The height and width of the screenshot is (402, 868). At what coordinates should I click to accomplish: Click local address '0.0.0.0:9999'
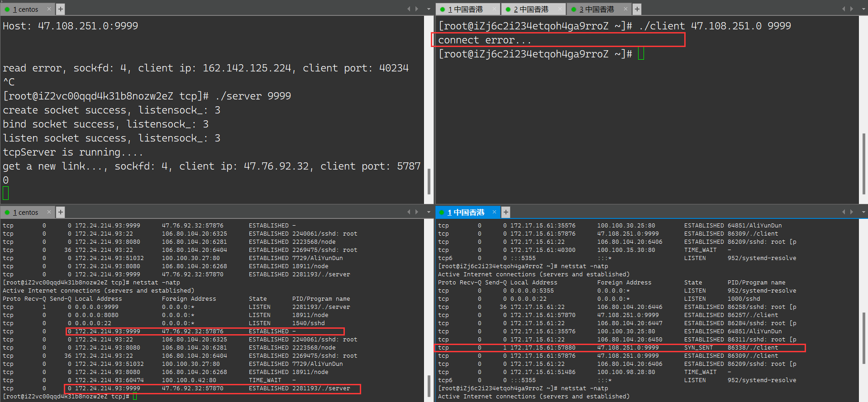(x=97, y=307)
